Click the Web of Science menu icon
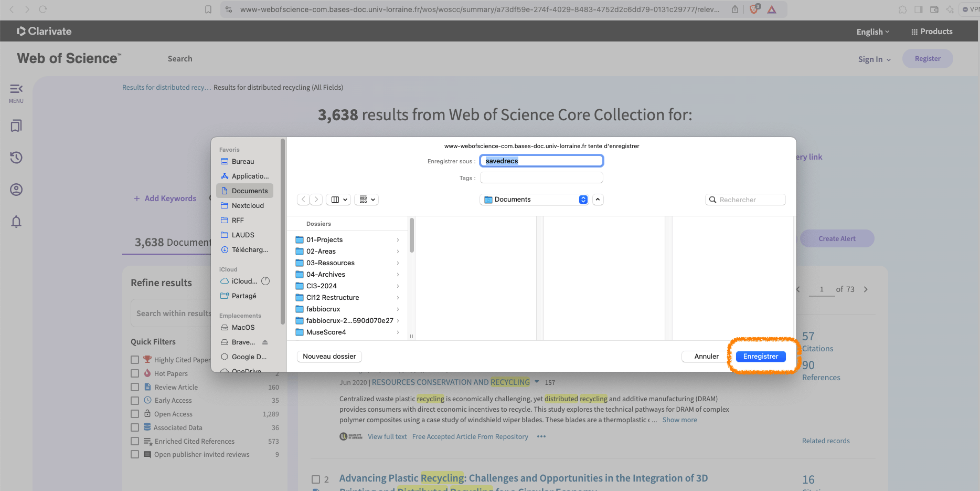This screenshot has height=491, width=980. (16, 92)
